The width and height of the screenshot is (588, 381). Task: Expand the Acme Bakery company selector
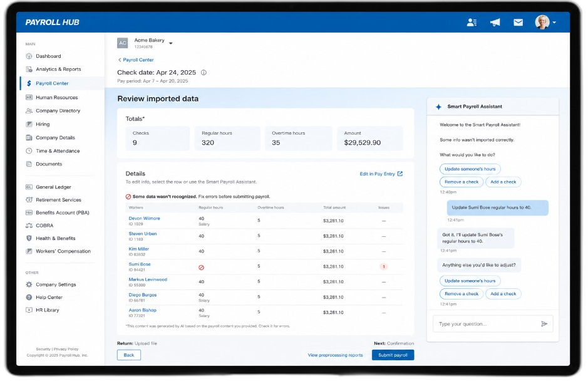click(170, 43)
